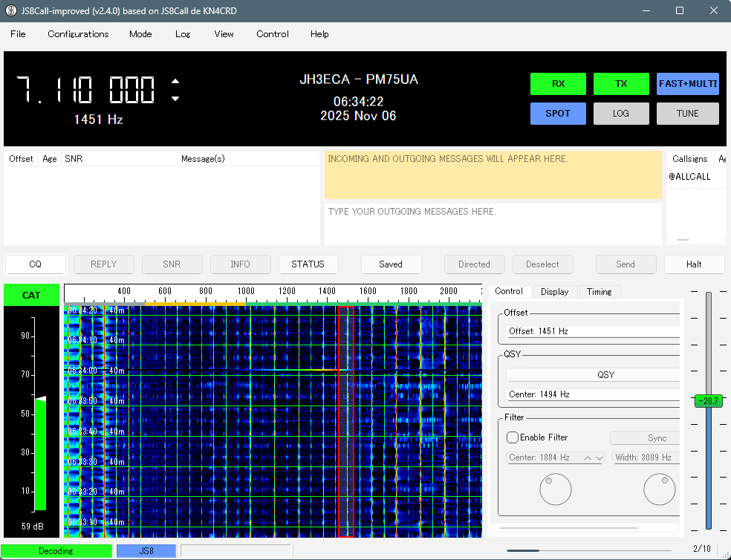Click the JS8Call app icon in title bar
The height and width of the screenshot is (560, 731).
coord(11,10)
